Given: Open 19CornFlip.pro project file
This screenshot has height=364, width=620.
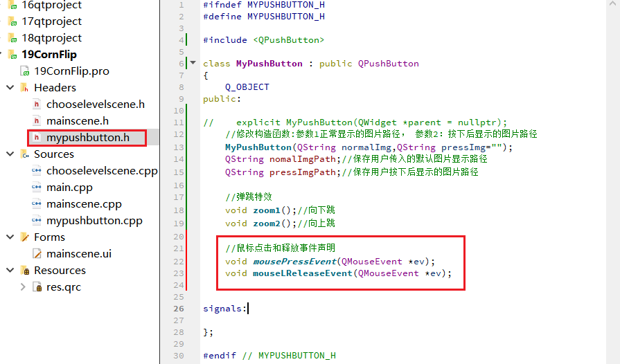Looking at the screenshot, I should [71, 71].
